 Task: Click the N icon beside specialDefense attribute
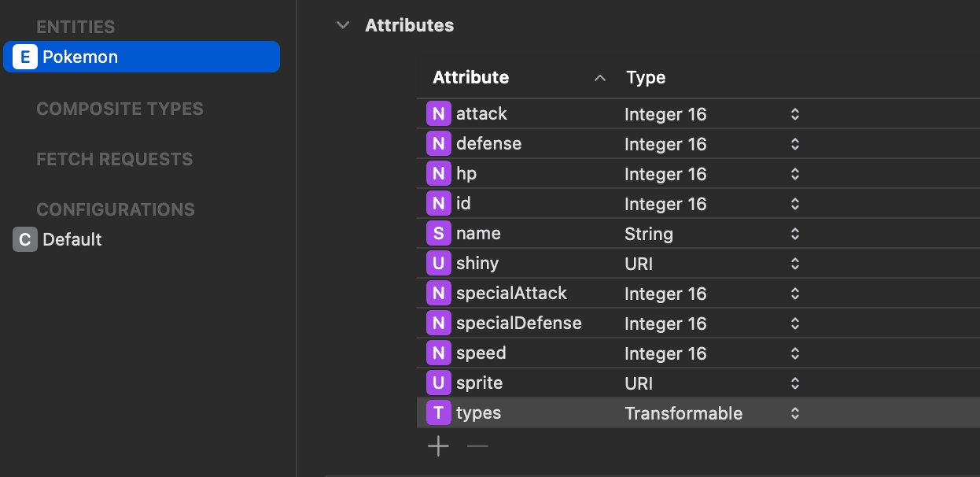coord(438,324)
